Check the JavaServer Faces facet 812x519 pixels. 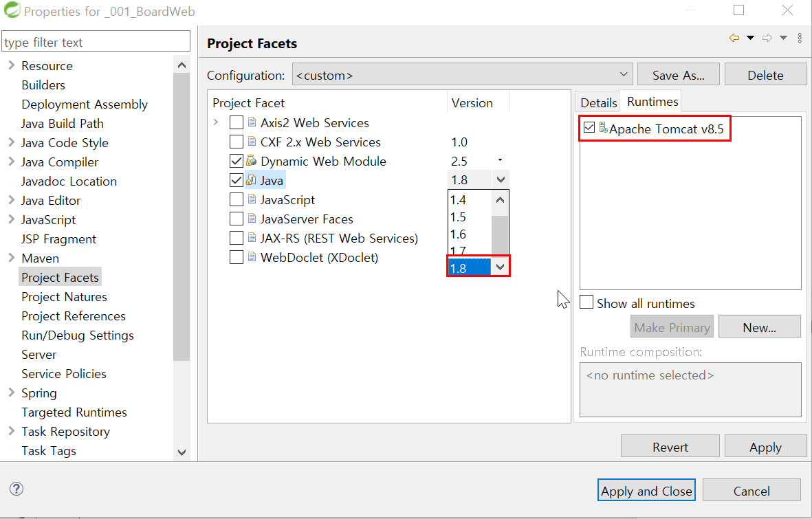[236, 219]
